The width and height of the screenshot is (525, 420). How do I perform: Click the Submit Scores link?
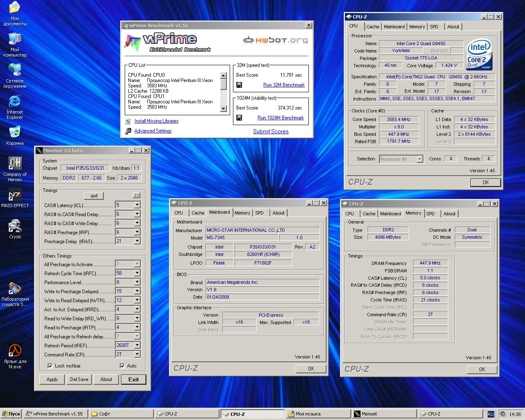coord(271,131)
